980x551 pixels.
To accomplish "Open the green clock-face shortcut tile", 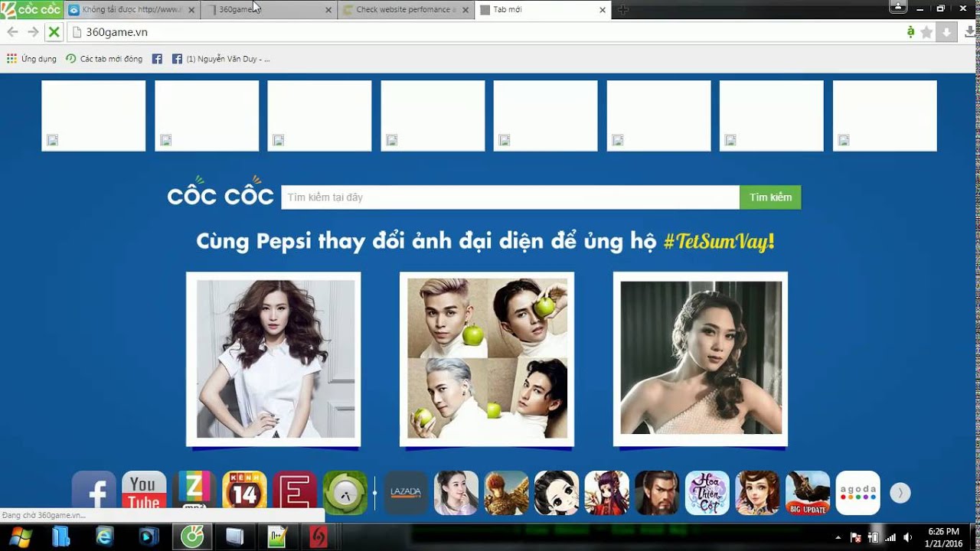I will tap(345, 493).
